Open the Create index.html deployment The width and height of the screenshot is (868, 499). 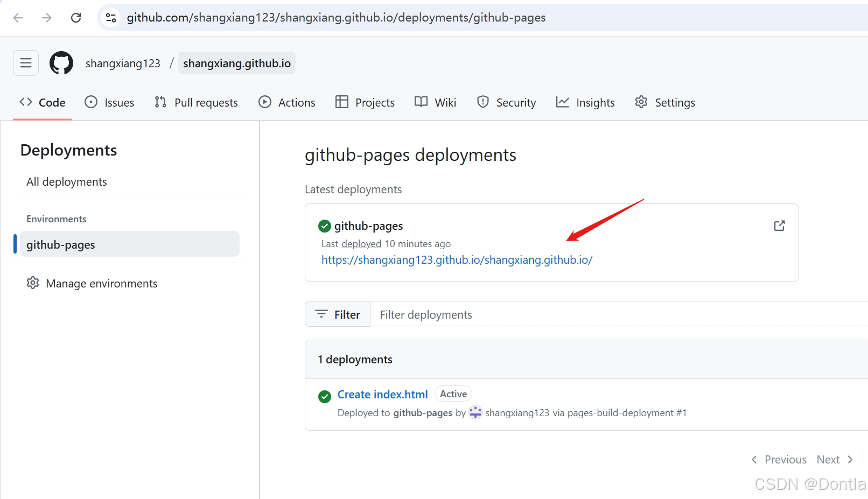click(x=382, y=394)
